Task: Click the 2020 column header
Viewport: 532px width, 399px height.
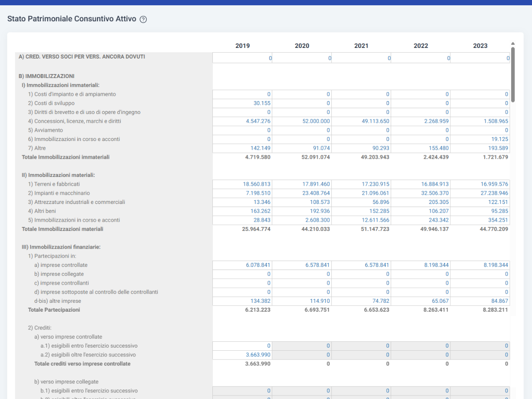Action: (x=302, y=46)
